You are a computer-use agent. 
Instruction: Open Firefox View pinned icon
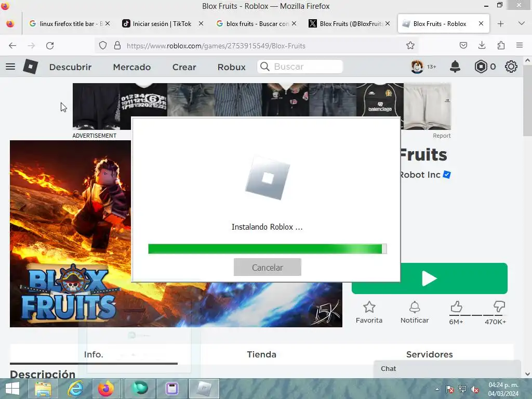10,24
